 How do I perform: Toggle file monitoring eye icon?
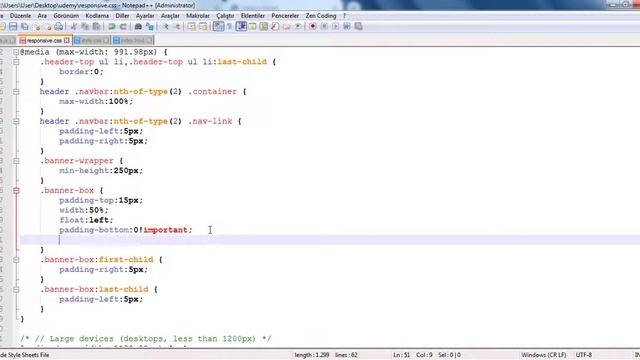pos(298,27)
